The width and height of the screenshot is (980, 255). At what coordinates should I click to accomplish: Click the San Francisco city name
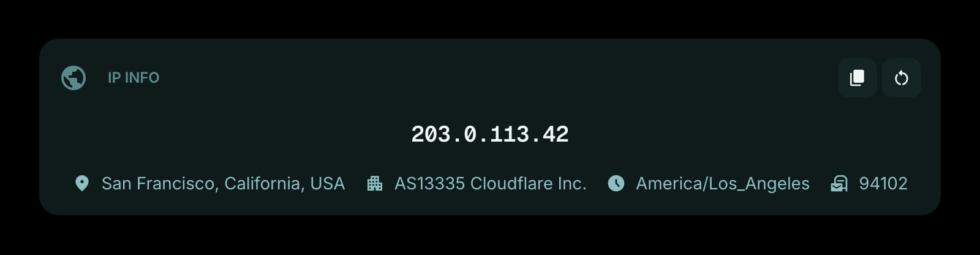(x=158, y=183)
